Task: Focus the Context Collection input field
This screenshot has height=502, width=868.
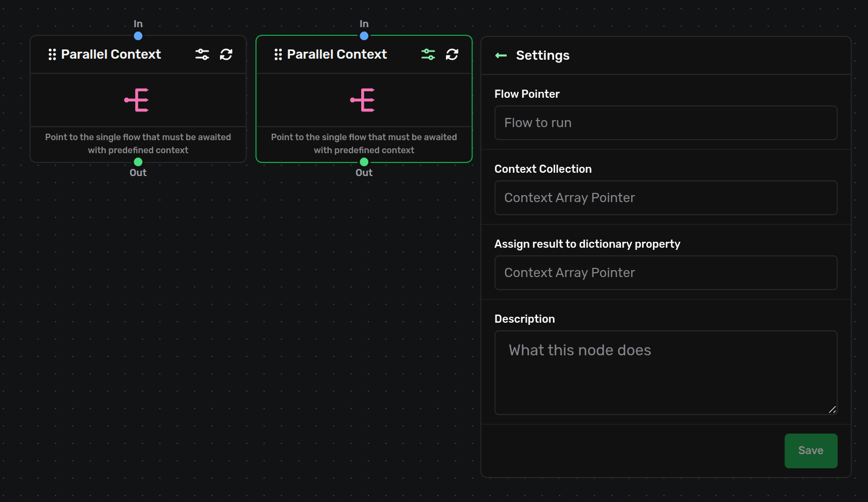Action: (666, 198)
